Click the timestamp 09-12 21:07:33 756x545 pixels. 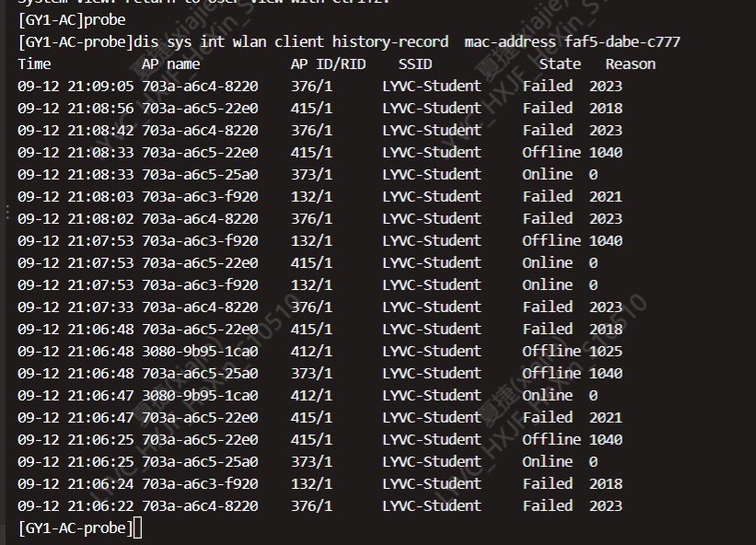(x=76, y=307)
